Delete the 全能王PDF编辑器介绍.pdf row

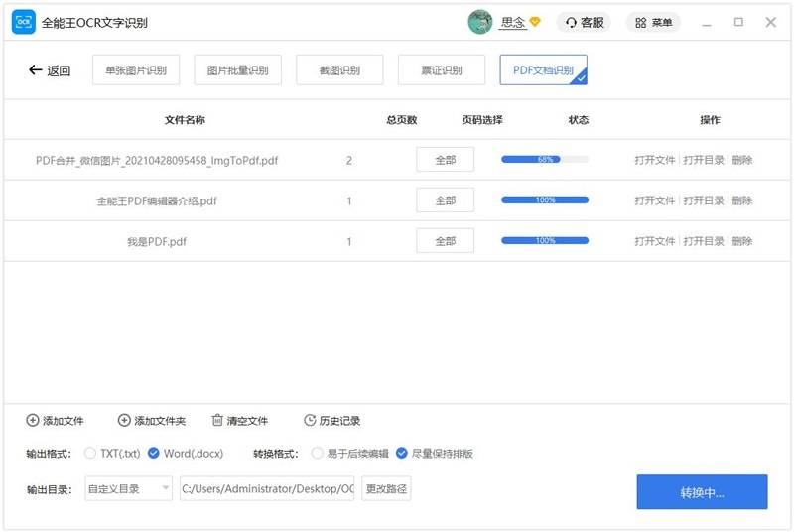[741, 200]
